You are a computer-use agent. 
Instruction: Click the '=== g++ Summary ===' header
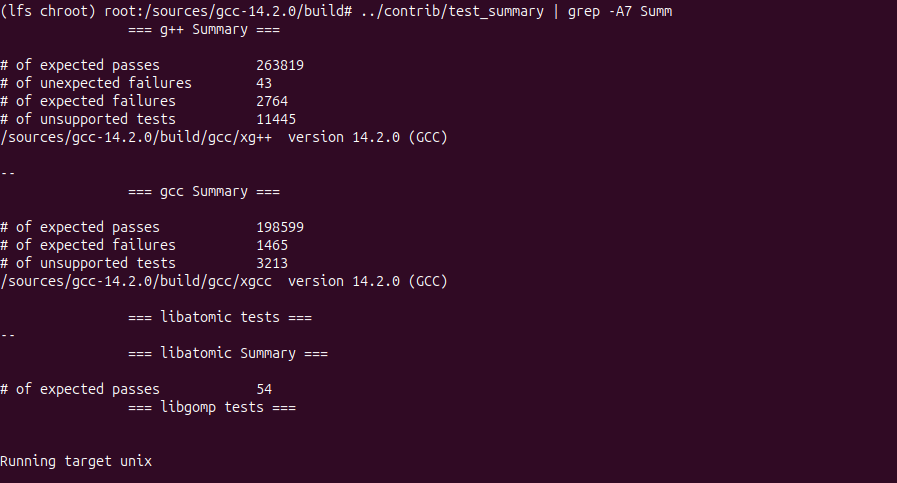pos(204,29)
